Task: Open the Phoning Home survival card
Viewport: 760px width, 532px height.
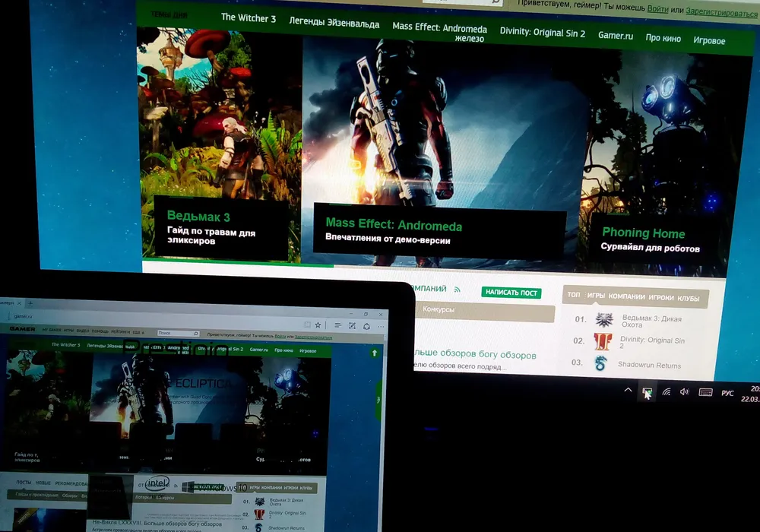Action: point(653,239)
